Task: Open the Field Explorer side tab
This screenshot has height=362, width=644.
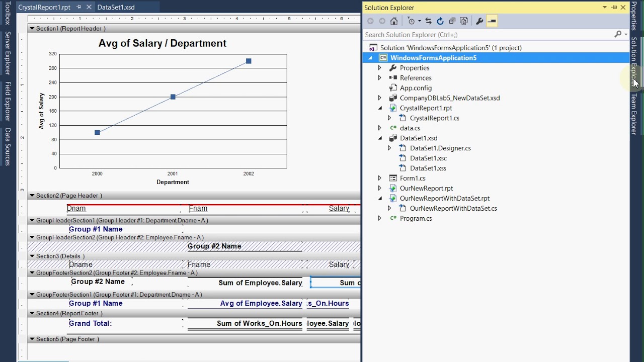Action: point(8,101)
